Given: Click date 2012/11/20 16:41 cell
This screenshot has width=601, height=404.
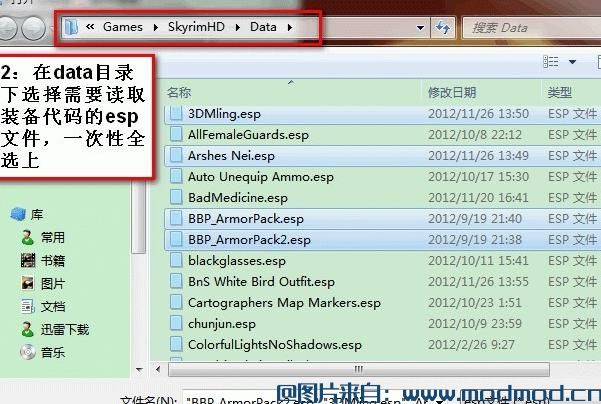Looking at the screenshot, I should [478, 198].
